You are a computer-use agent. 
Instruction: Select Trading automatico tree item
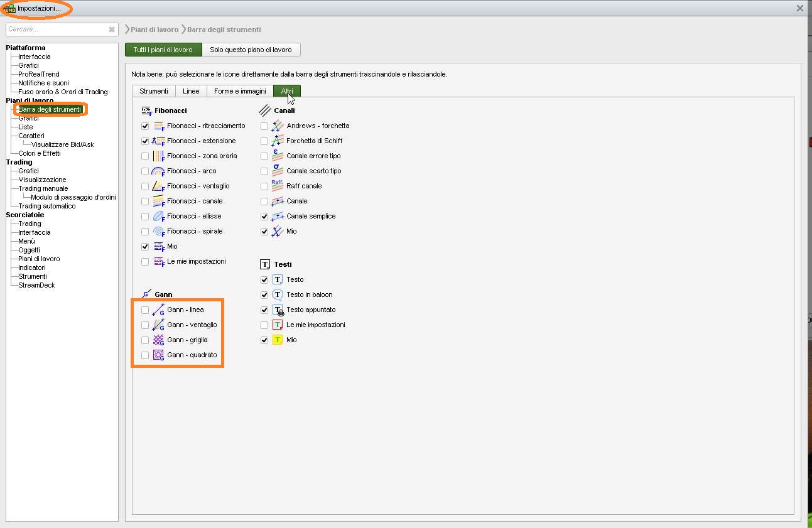pos(47,206)
